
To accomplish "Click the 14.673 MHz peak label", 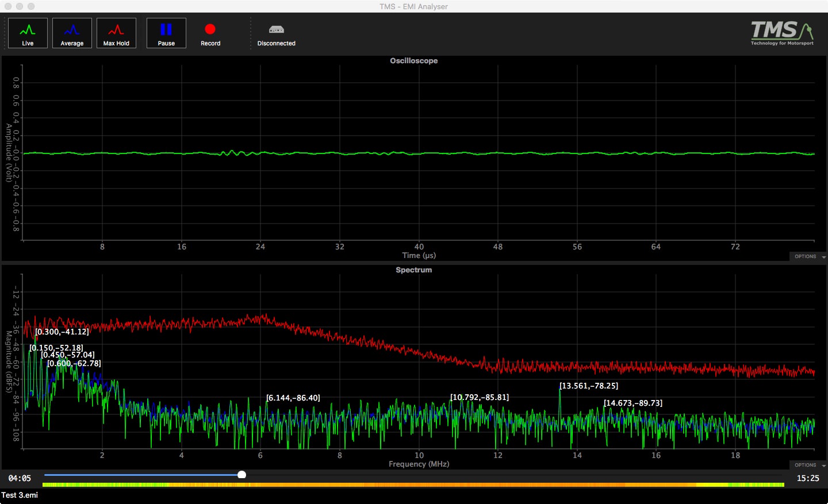I will (x=632, y=403).
